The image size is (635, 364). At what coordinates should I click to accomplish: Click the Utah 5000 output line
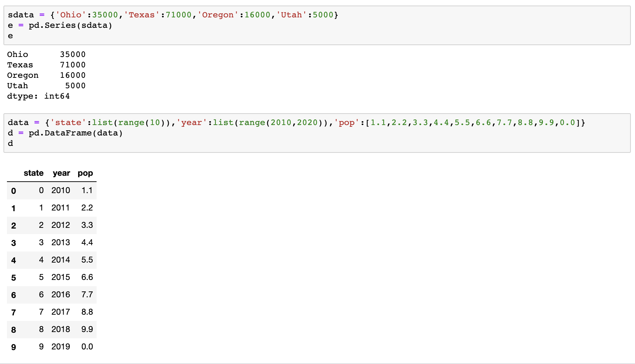click(46, 86)
